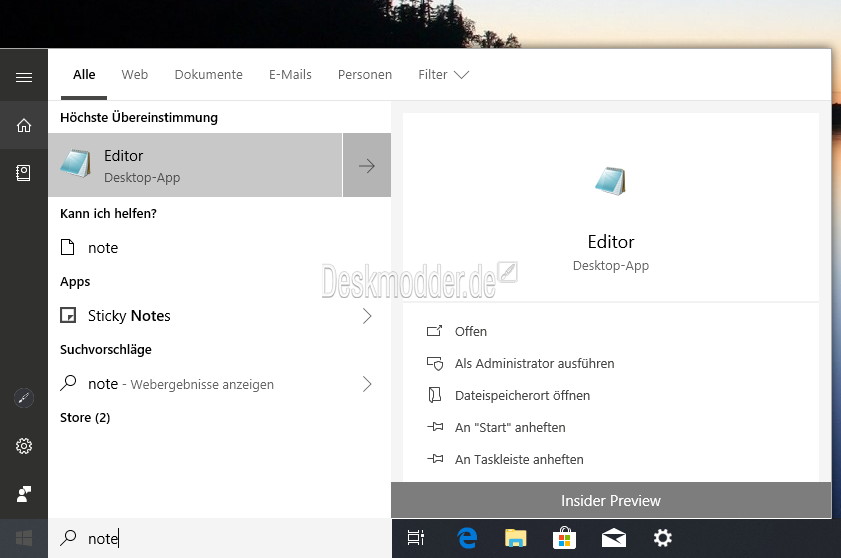Click the magnifier icon beside web results suggestion

point(68,383)
